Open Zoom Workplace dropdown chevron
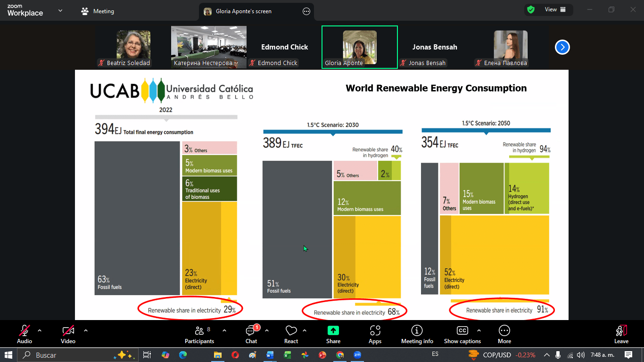644x362 pixels. [60, 10]
